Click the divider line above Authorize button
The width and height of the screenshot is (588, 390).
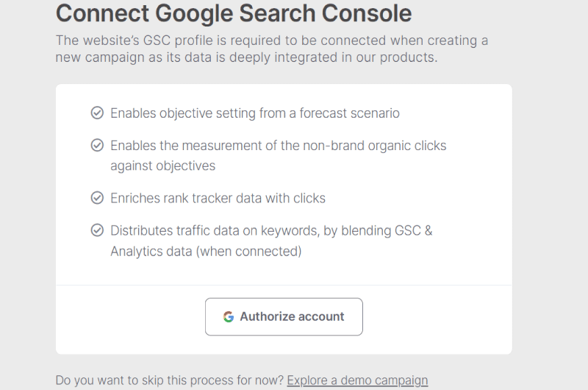pos(284,285)
